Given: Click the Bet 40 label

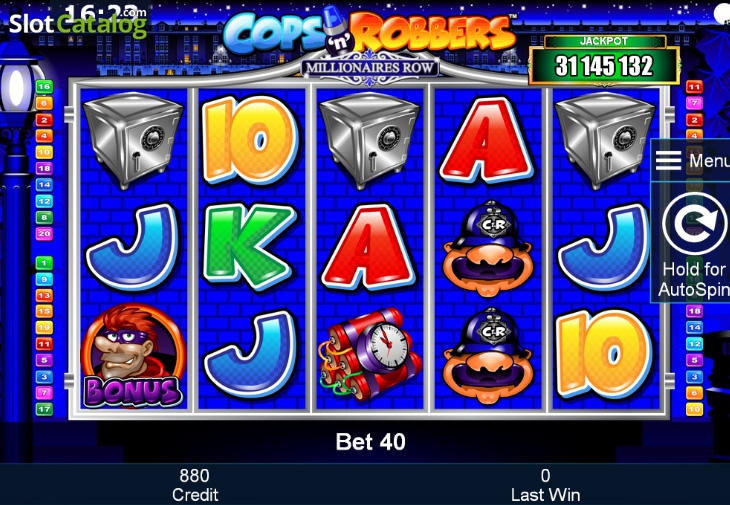Looking at the screenshot, I should pos(371,442).
